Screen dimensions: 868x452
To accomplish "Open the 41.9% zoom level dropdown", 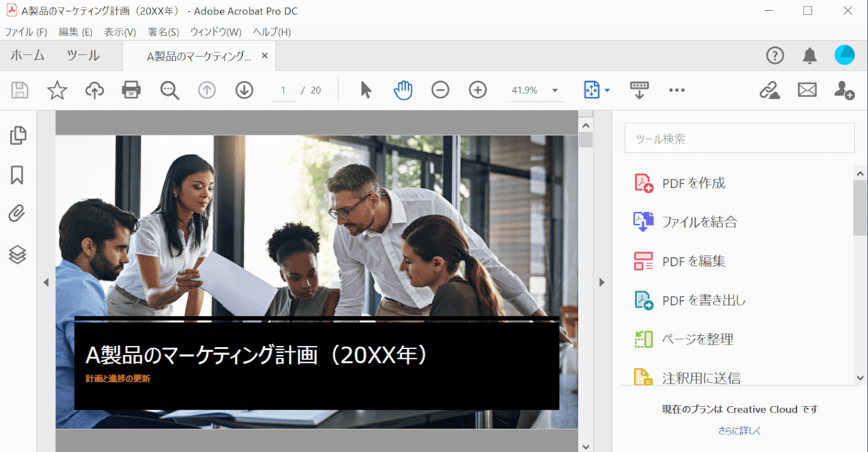I will (x=535, y=90).
